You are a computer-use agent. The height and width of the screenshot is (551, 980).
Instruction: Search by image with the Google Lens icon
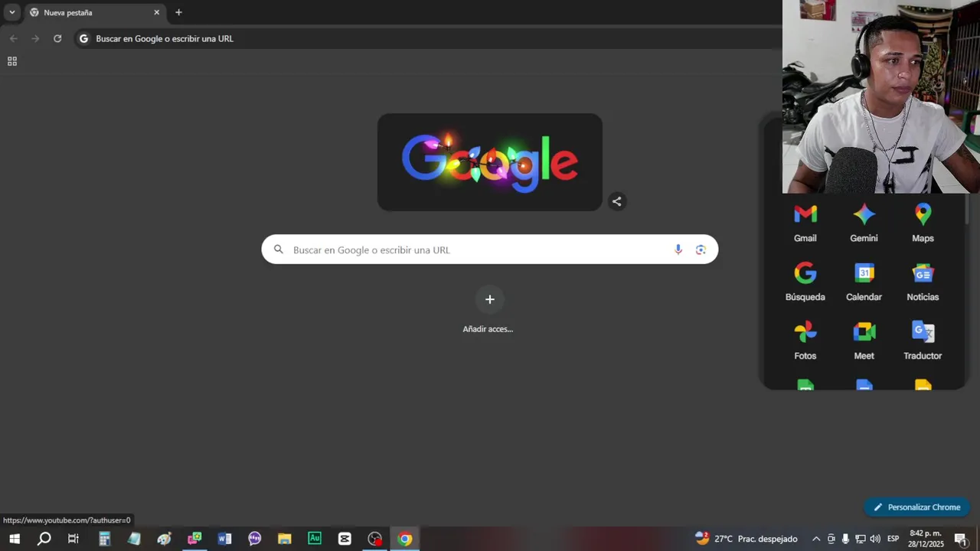tap(701, 249)
